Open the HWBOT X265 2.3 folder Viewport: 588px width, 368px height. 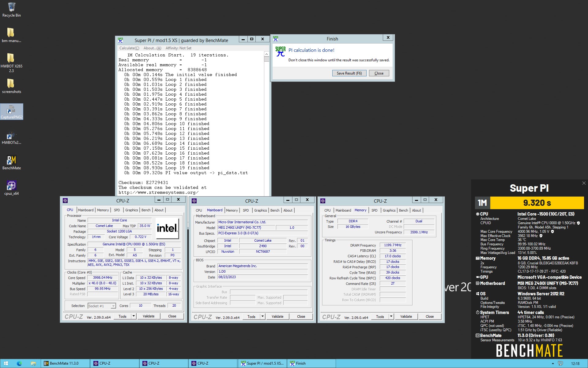pos(11,63)
